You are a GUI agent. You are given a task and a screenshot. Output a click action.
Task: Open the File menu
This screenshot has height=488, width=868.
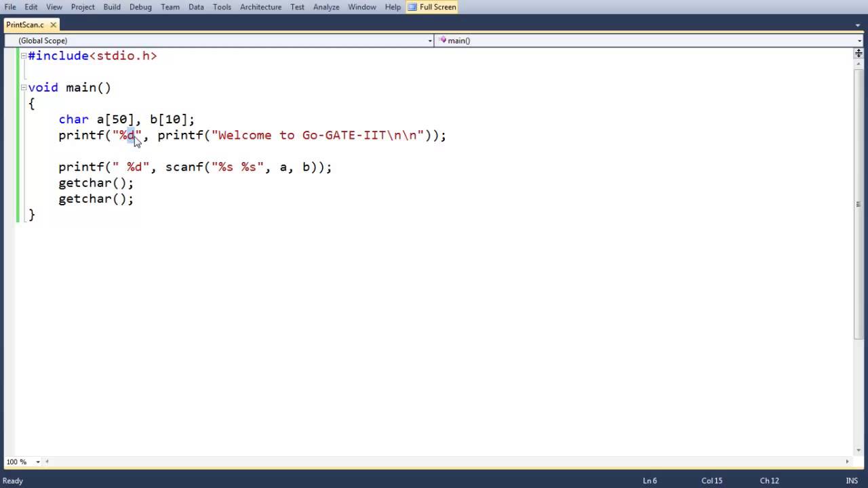(10, 7)
